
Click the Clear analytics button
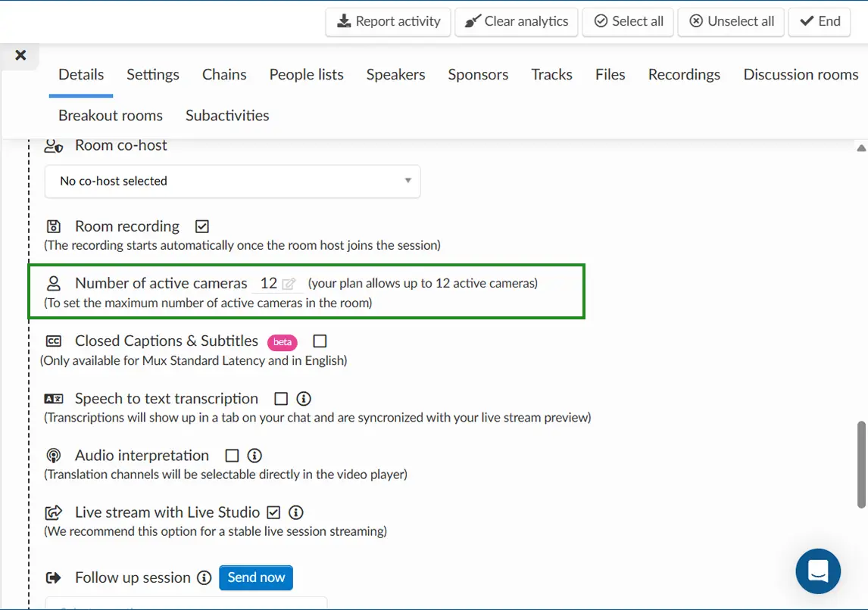point(517,21)
